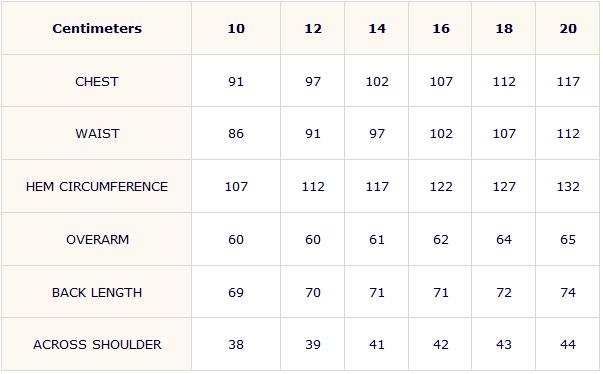Viewport: 603px width, 374px height.
Task: Click hem circumference value 132
Action: 568,186
